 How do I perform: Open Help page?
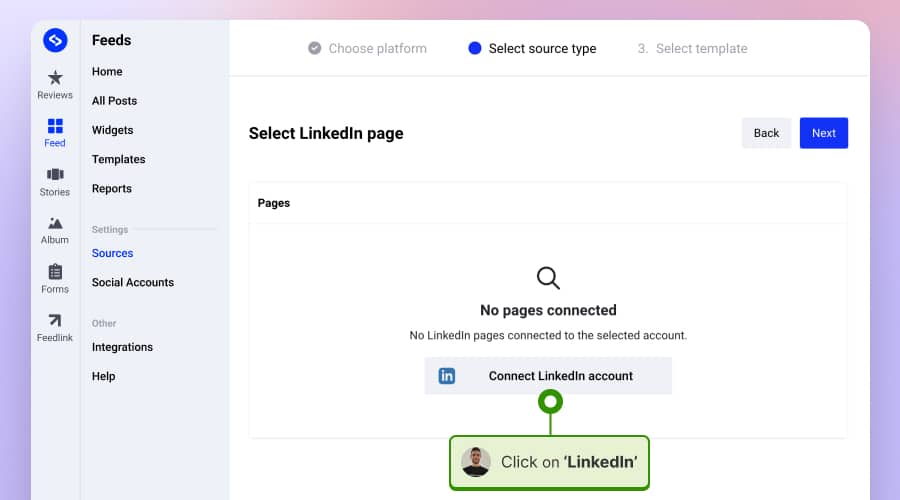103,377
